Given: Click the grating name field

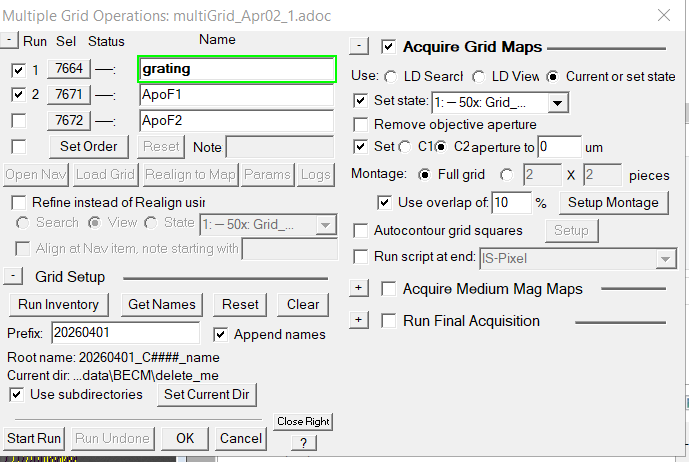Looking at the screenshot, I should (237, 69).
